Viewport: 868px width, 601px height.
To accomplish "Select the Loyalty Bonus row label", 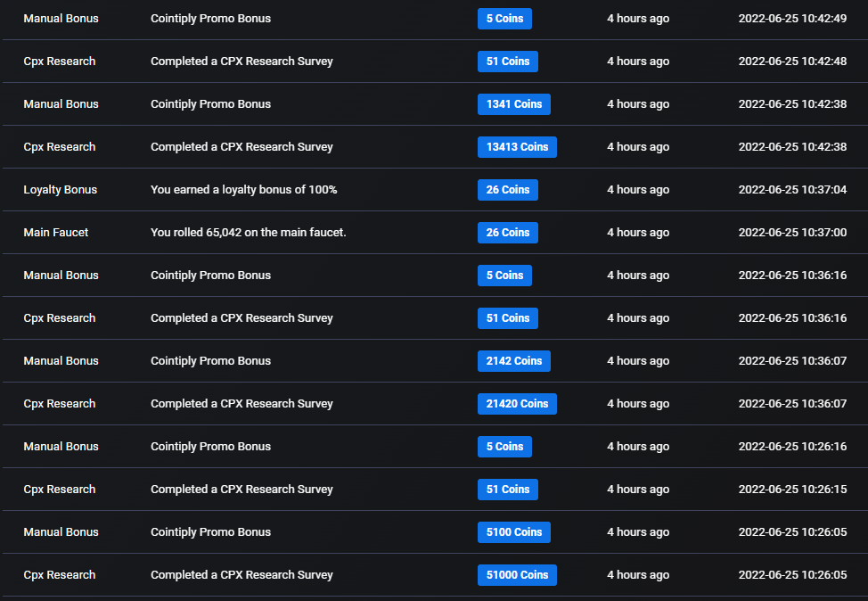I will coord(61,189).
